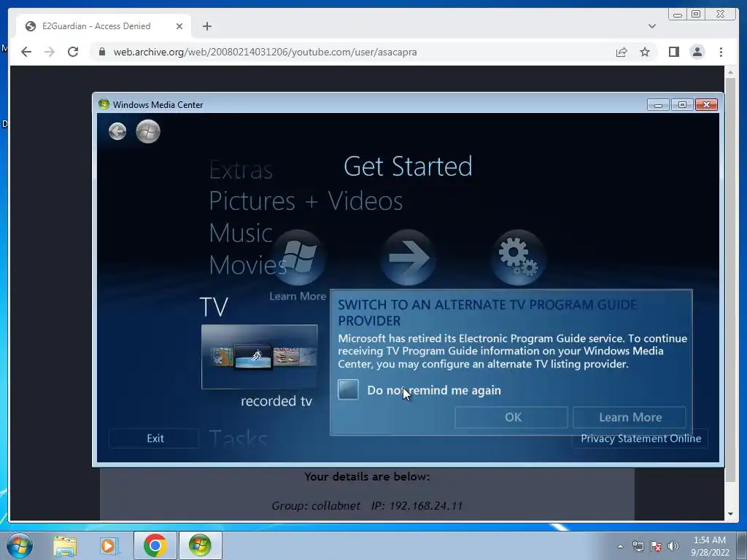Click the share page icon in Chrome

point(622,52)
